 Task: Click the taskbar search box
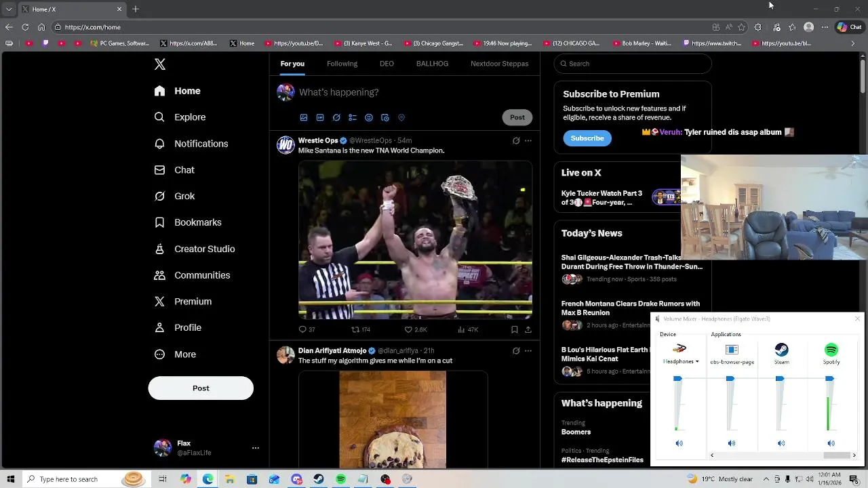[x=85, y=479]
